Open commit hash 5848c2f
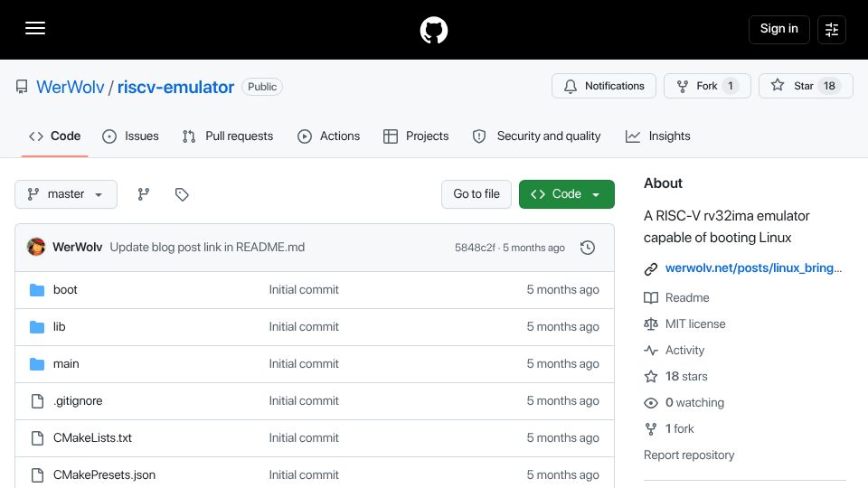The width and height of the screenshot is (868, 488). pyautogui.click(x=475, y=248)
